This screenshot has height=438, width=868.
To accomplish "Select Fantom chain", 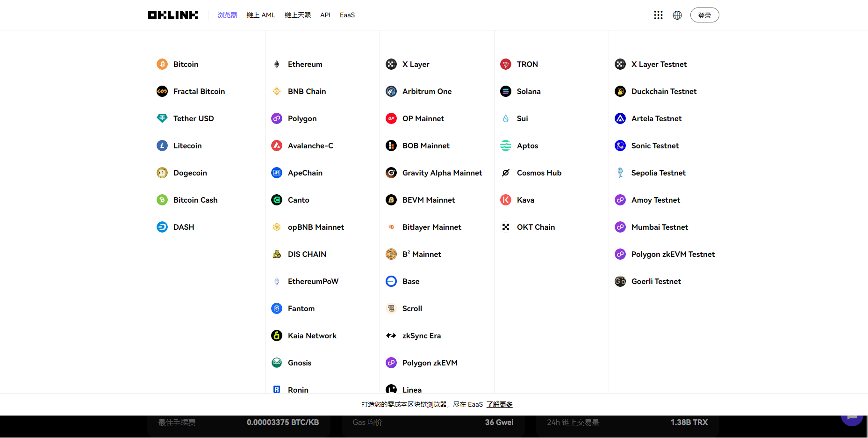I will click(x=301, y=308).
